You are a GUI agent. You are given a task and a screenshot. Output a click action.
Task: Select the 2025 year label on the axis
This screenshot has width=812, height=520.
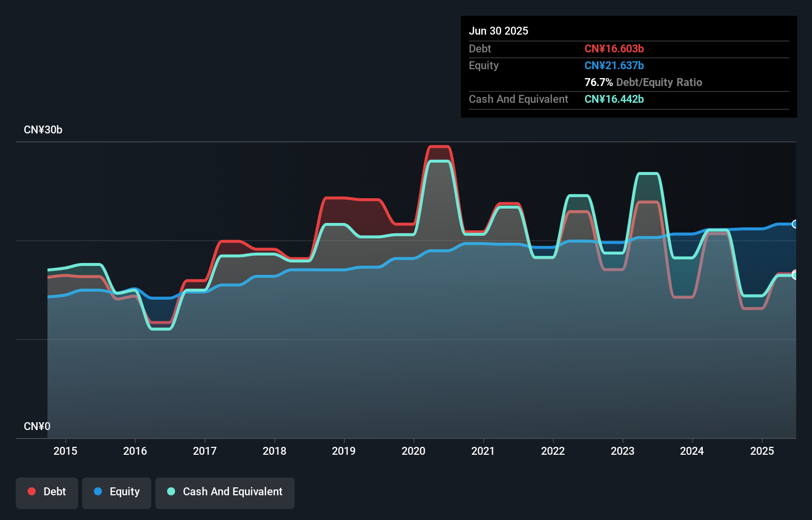pyautogui.click(x=762, y=451)
